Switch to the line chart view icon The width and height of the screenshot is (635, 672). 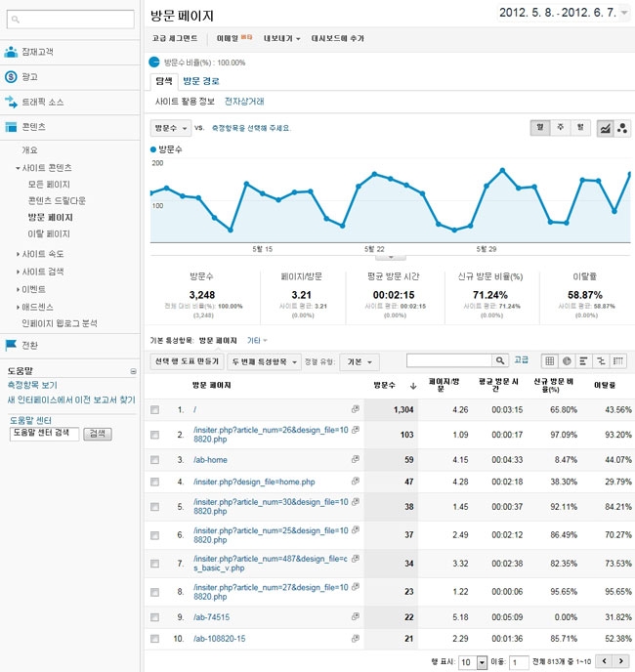point(606,128)
